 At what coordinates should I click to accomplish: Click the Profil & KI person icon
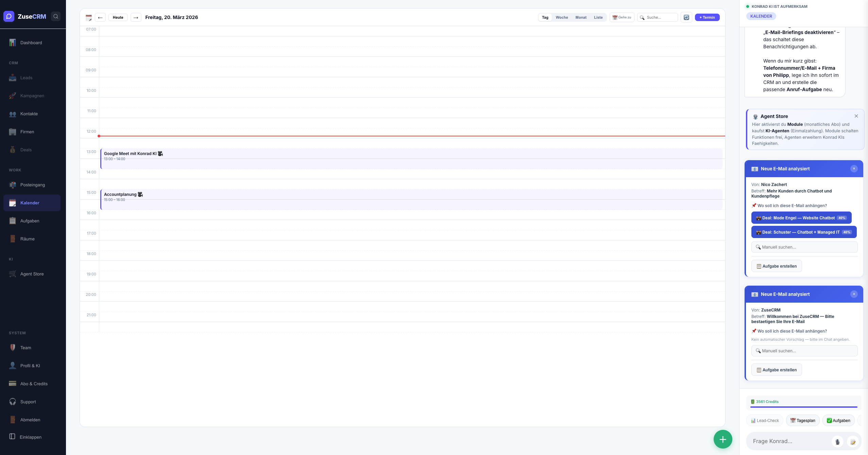(13, 366)
